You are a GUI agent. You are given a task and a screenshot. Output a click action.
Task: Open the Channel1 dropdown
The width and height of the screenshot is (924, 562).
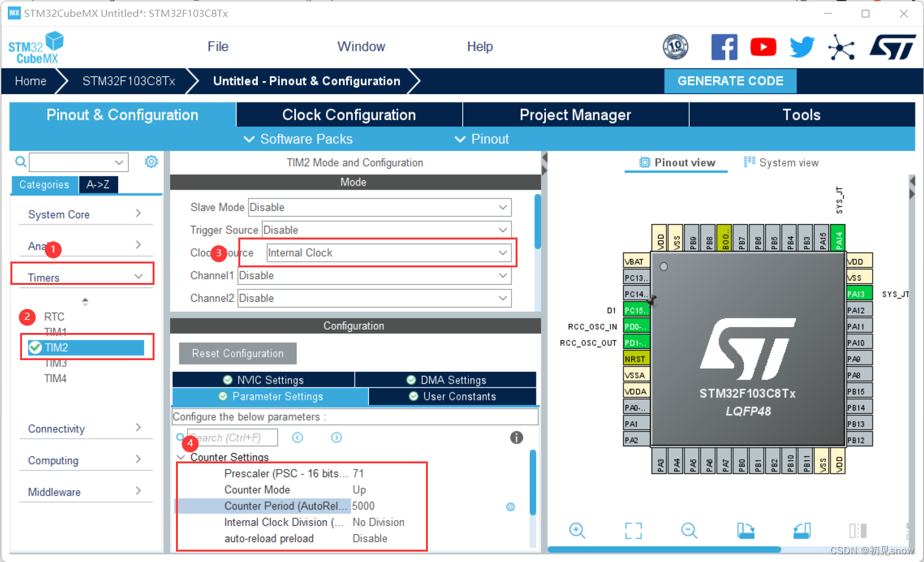[x=375, y=276]
